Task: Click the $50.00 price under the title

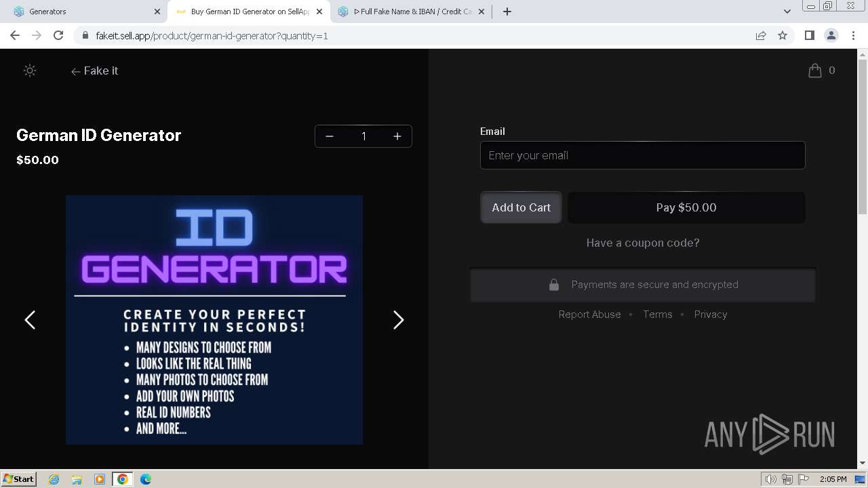Action: click(37, 160)
